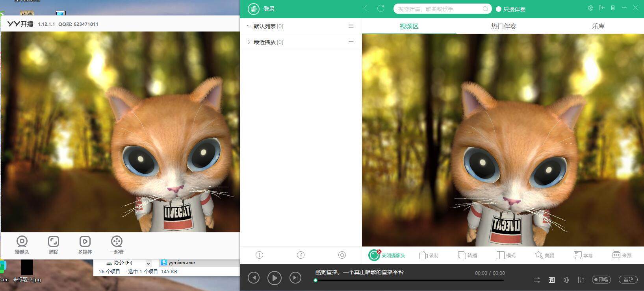
Task: Toggle the 原唱 original vocal switch
Action: click(601, 280)
